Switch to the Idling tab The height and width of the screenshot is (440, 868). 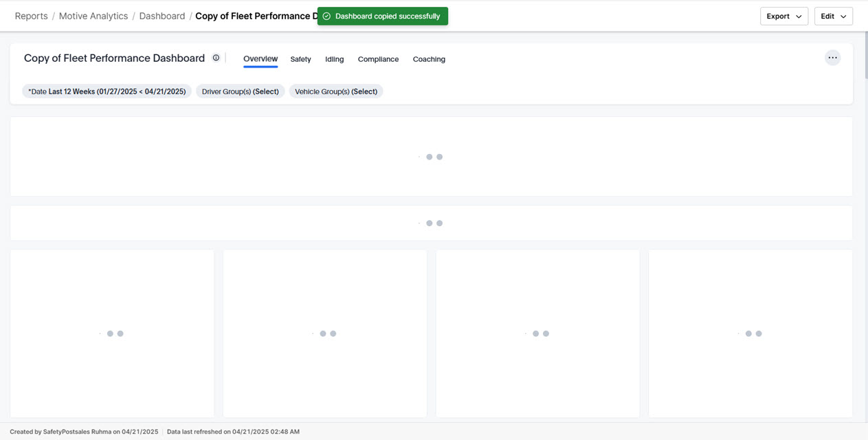[x=334, y=59]
